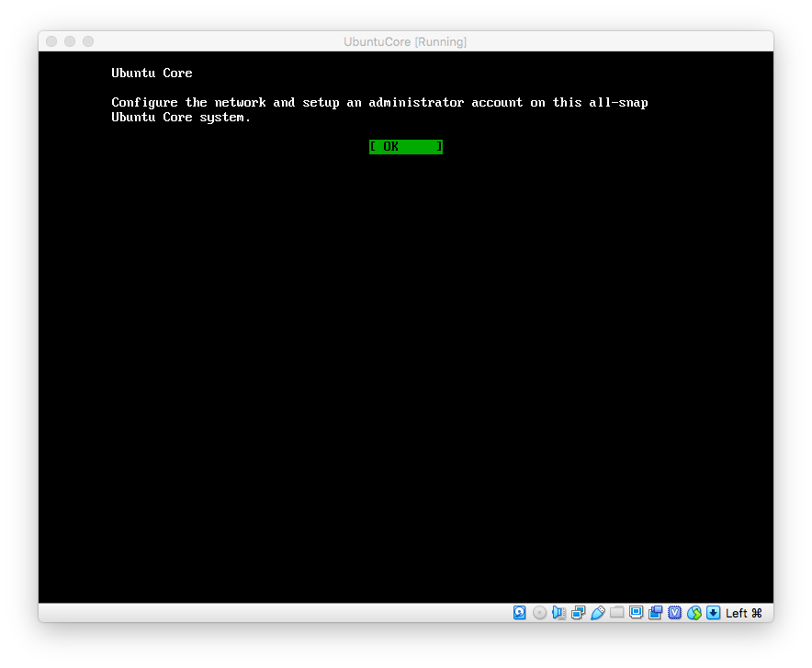Image resolution: width=812 pixels, height=668 pixels.
Task: Open the network adapters indicator
Action: tap(578, 613)
